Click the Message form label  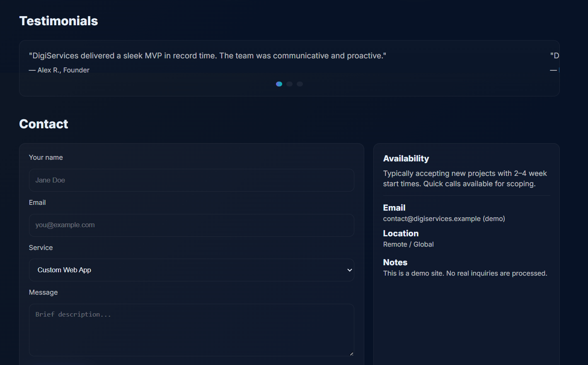43,293
